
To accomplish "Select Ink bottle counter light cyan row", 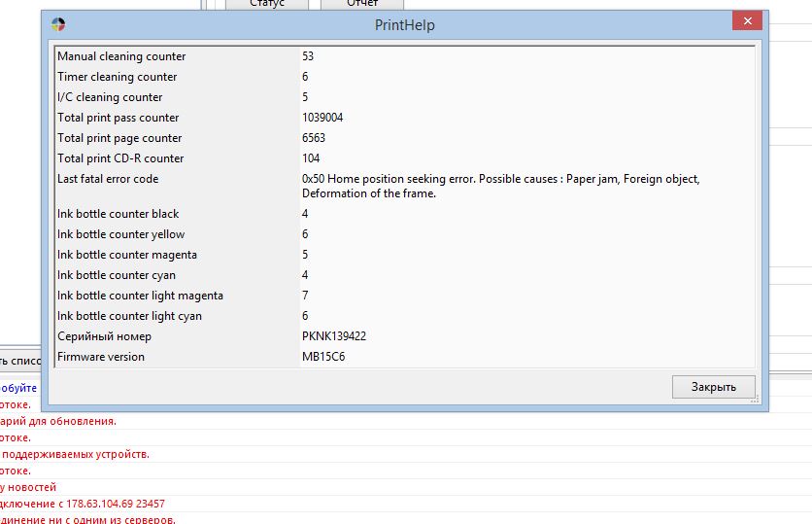I will [404, 316].
